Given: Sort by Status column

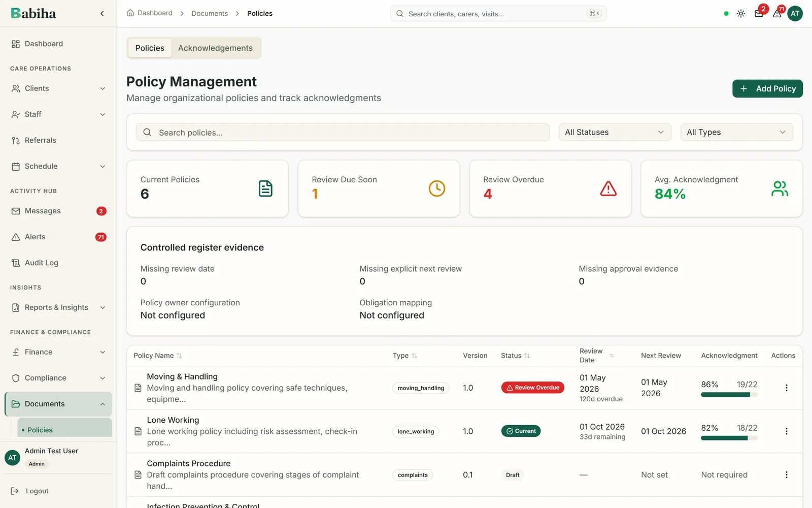Looking at the screenshot, I should pyautogui.click(x=516, y=356).
